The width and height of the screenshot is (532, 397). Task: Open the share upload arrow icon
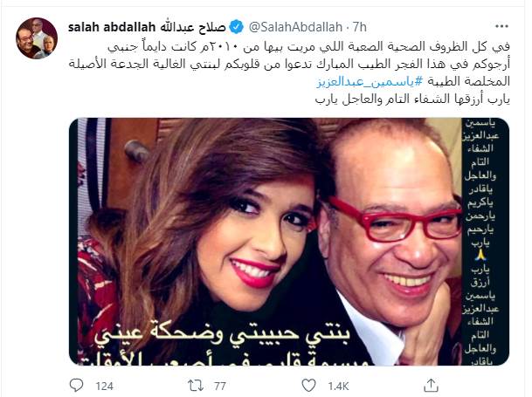431,386
